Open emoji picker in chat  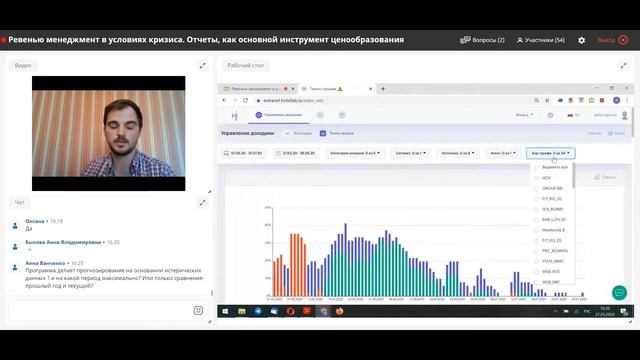click(198, 311)
